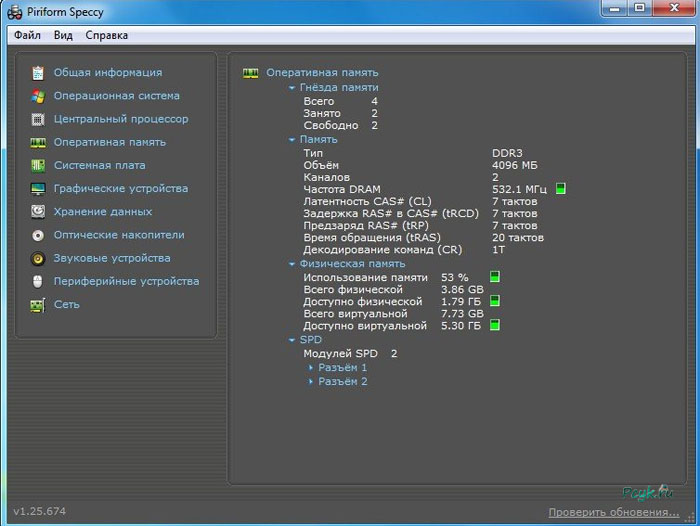Image resolution: width=700 pixels, height=526 pixels.
Task: Open the Графические устройства monitor icon
Action: (38, 188)
